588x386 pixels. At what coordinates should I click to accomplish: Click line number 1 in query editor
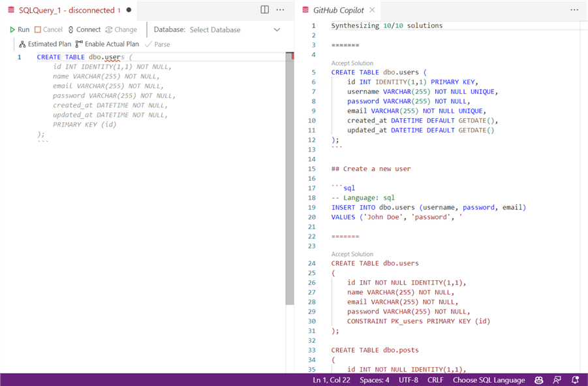click(19, 57)
